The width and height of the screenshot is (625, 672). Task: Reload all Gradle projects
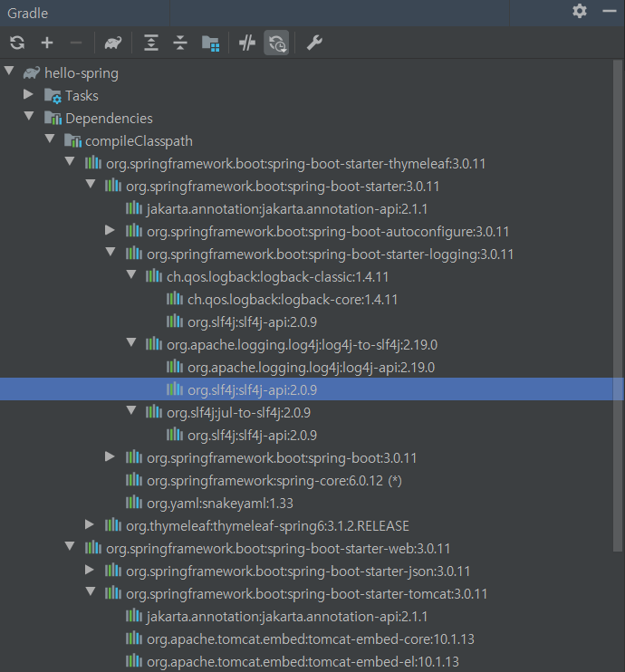[x=17, y=43]
